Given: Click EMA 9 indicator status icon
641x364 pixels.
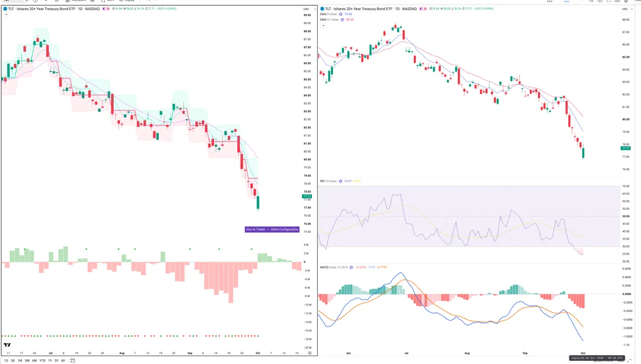Looking at the screenshot, I should 342,14.
